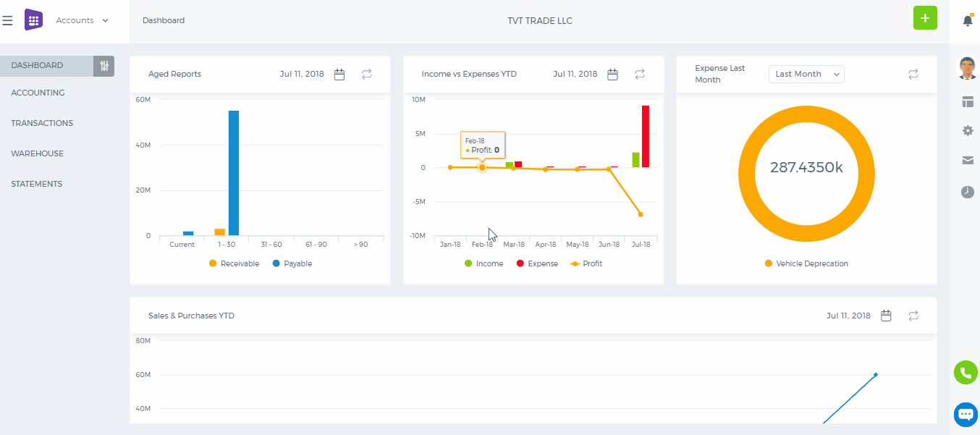The height and width of the screenshot is (435, 980).
Task: Click the green add new button
Action: 925,18
